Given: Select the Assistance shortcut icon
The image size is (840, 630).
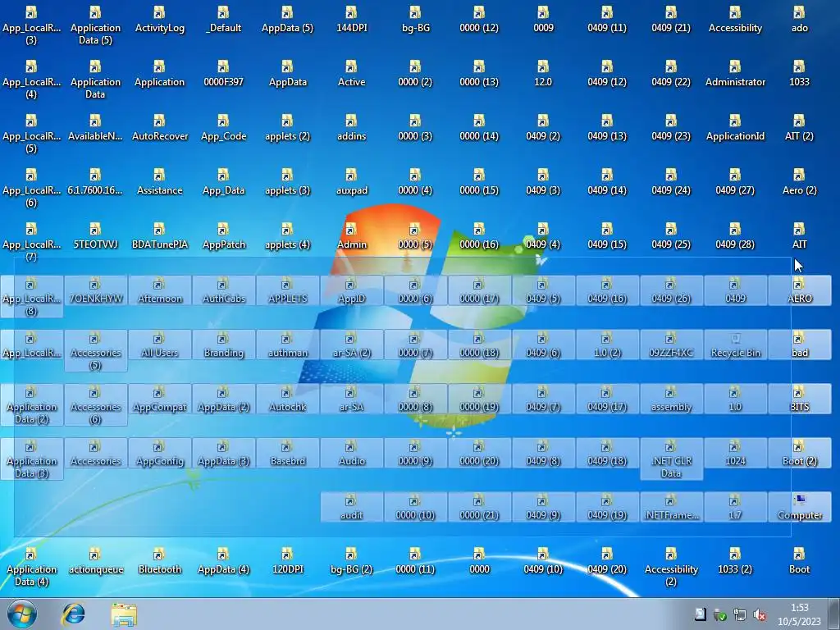Looking at the screenshot, I should coord(159,183).
